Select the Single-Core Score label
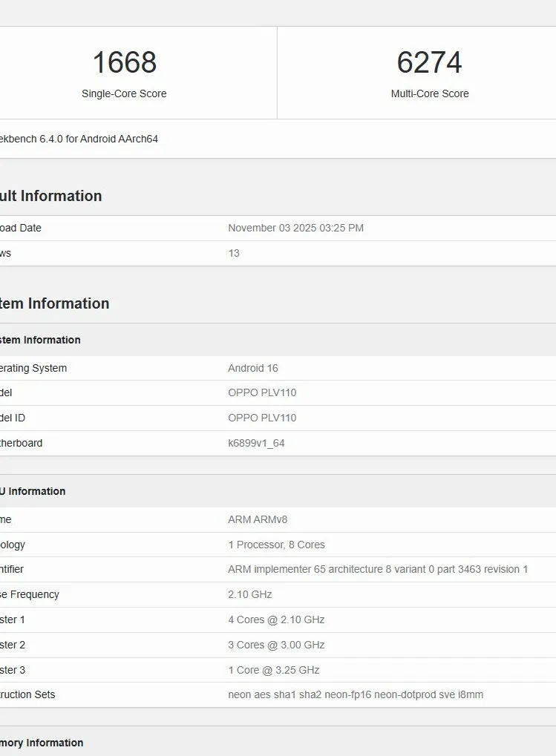The width and height of the screenshot is (556, 756). [x=124, y=93]
